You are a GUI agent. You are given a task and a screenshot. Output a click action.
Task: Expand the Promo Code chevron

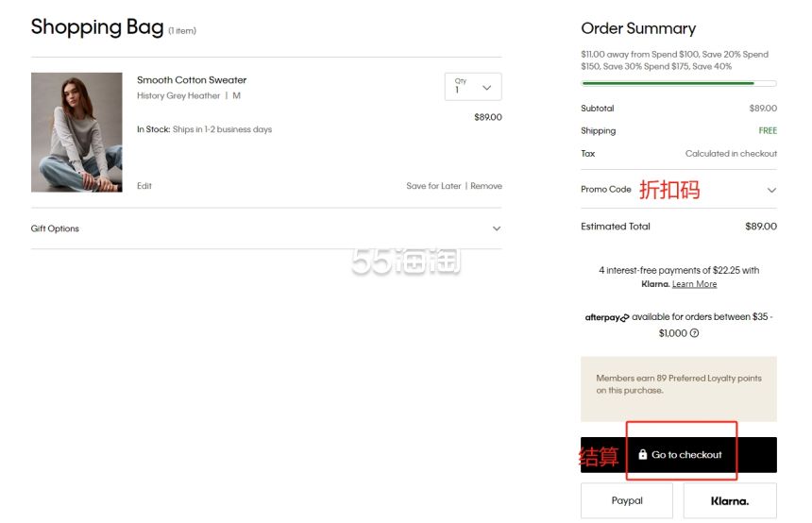pyautogui.click(x=771, y=190)
